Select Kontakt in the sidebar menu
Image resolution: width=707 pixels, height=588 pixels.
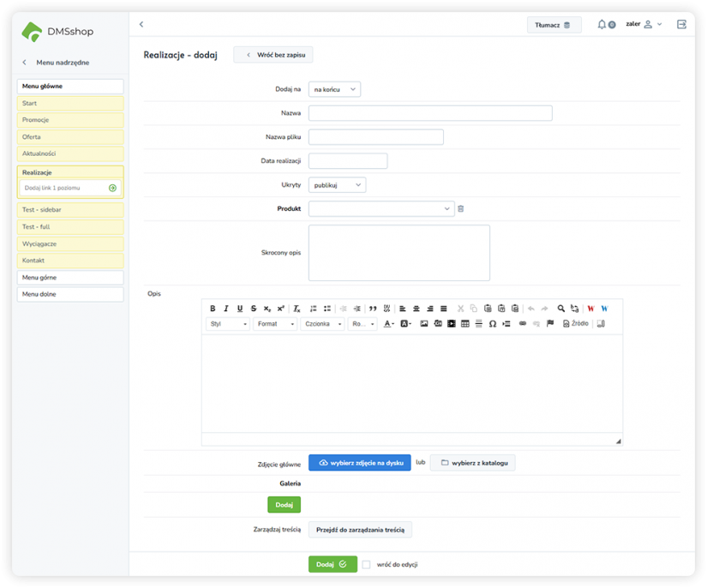[70, 261]
